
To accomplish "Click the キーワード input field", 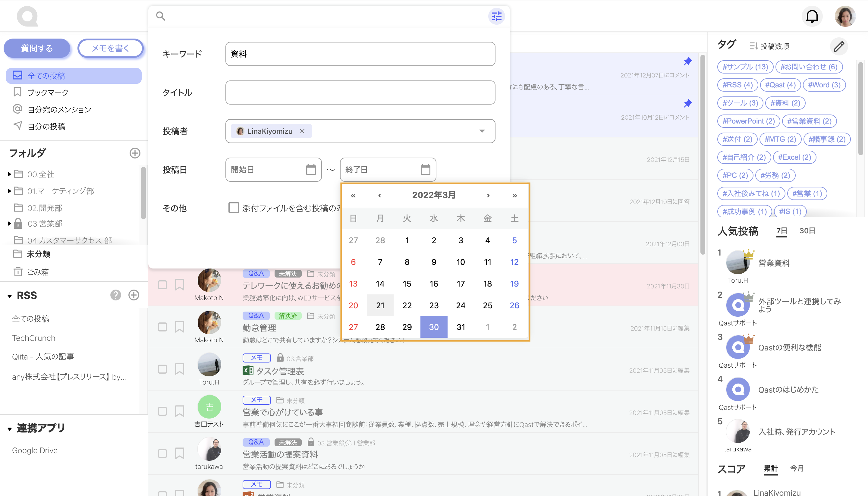I will pyautogui.click(x=360, y=54).
